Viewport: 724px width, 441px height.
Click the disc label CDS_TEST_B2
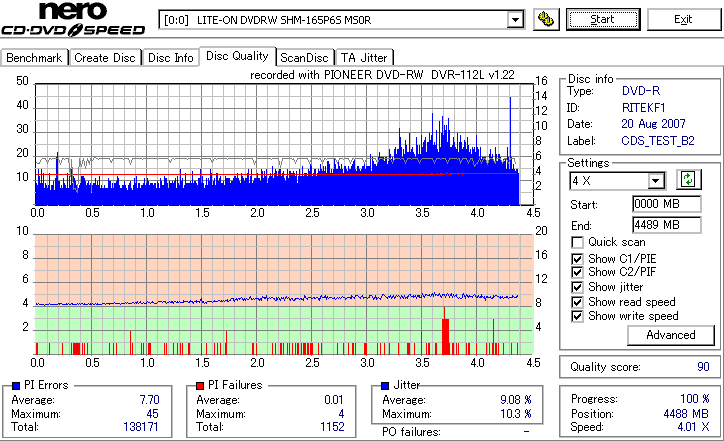tap(658, 141)
